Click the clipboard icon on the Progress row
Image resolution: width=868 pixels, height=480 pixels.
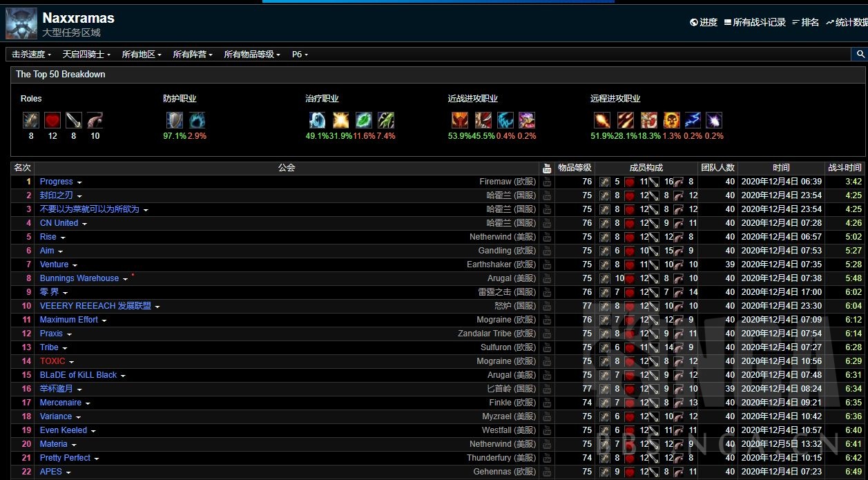(x=546, y=182)
